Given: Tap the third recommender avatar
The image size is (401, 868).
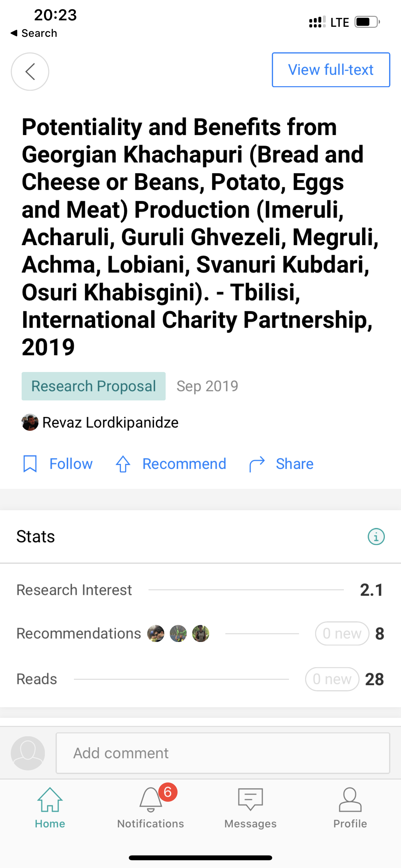Looking at the screenshot, I should [x=200, y=634].
